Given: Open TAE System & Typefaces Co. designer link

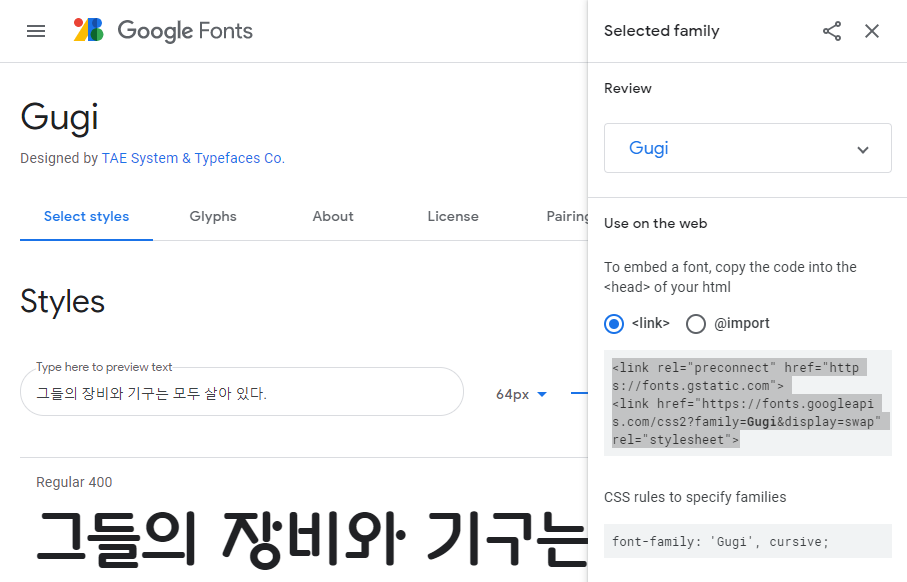Looking at the screenshot, I should coord(193,158).
